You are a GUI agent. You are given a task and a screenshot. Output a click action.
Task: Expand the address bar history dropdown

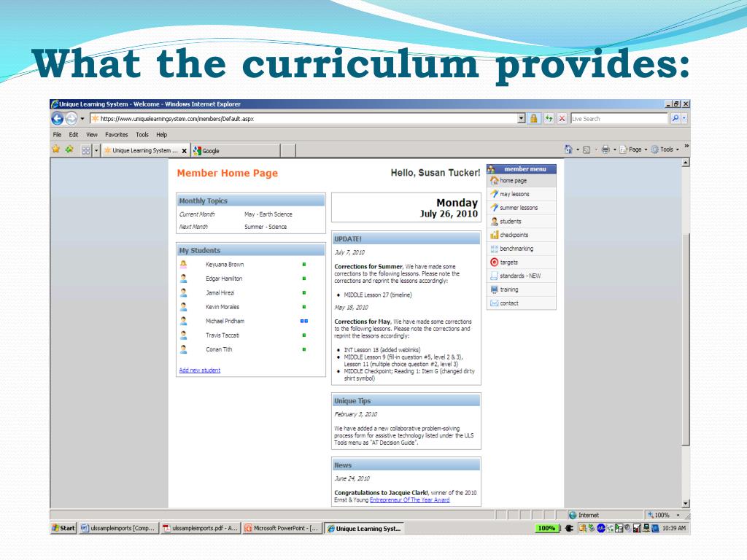click(x=521, y=119)
